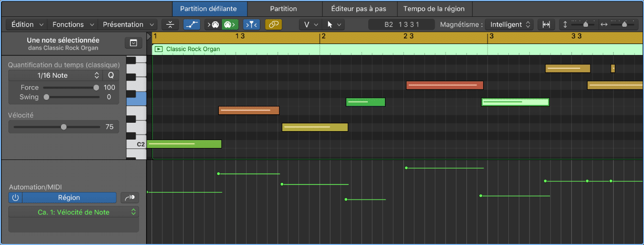Click the highlighted selected note at bar 3
The width and height of the screenshot is (644, 245).
coord(515,102)
